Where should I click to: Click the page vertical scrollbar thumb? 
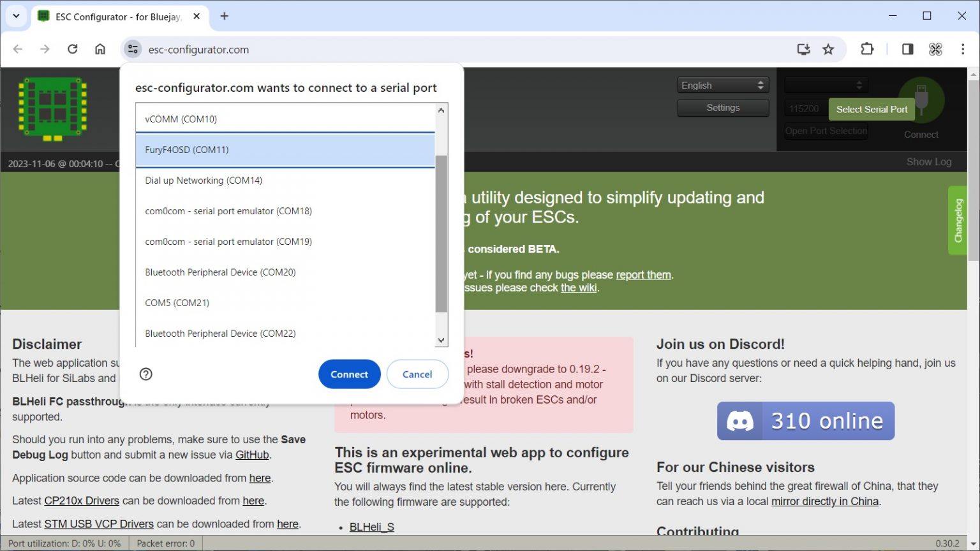click(x=974, y=171)
